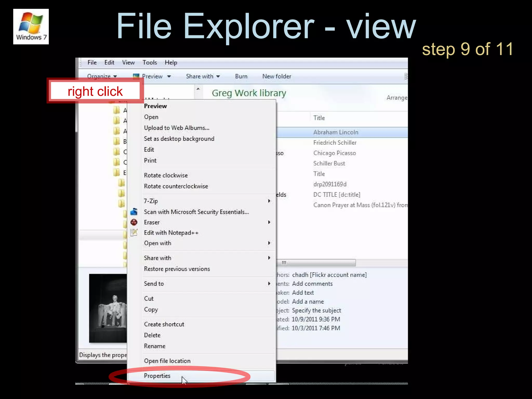532x399 pixels.
Task: Choose Open in the context menu
Action: 151,117
